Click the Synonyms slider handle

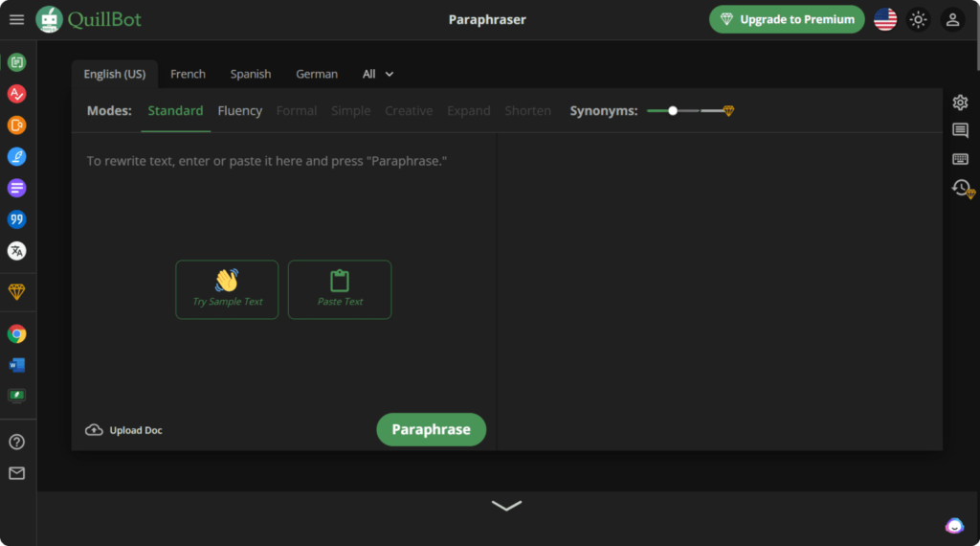[x=673, y=111]
